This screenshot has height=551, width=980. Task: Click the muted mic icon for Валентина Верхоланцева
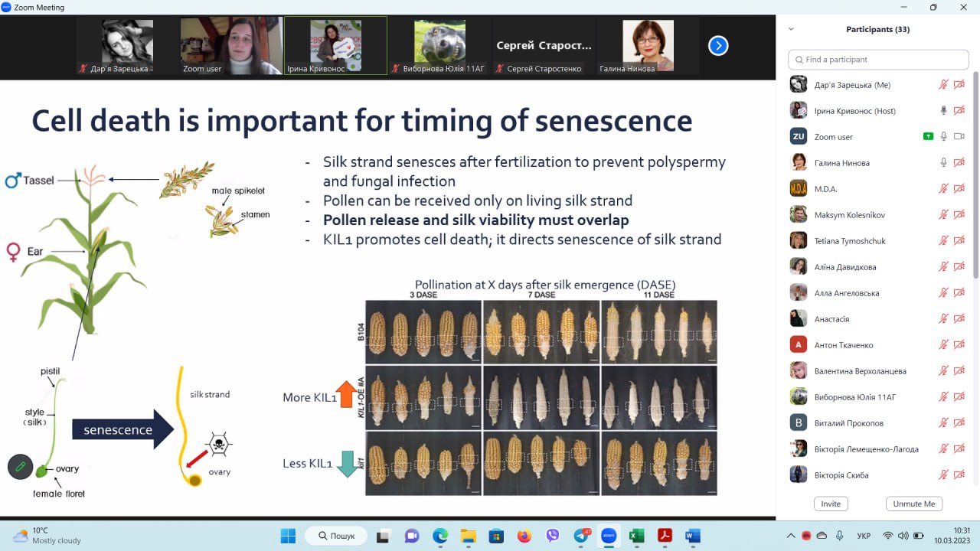point(943,371)
